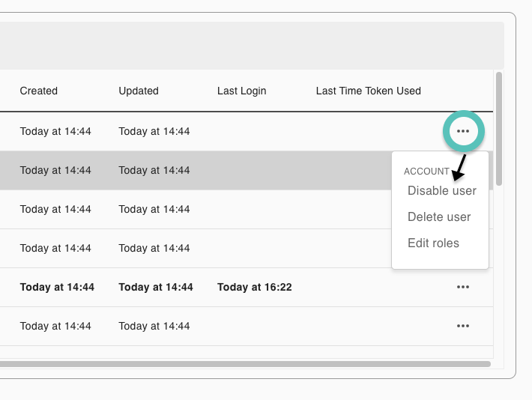This screenshot has width=532, height=400.
Task: Click Updated cell in the first table row
Action: [x=154, y=131]
